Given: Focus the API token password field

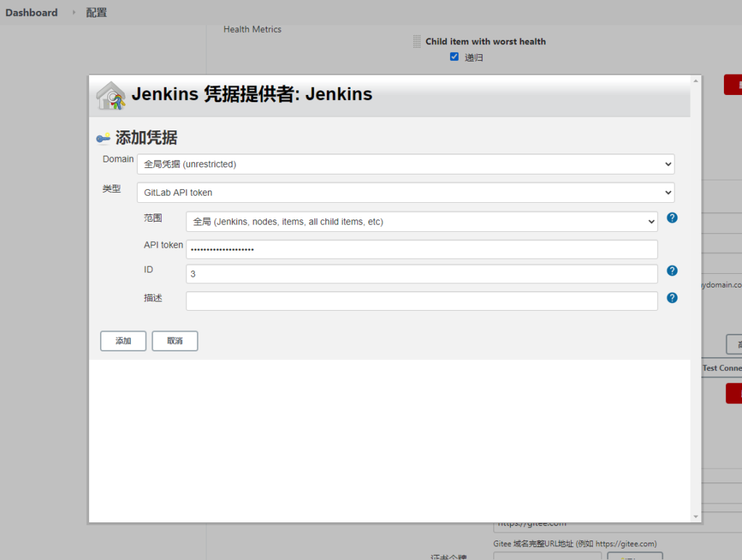Looking at the screenshot, I should [x=422, y=249].
